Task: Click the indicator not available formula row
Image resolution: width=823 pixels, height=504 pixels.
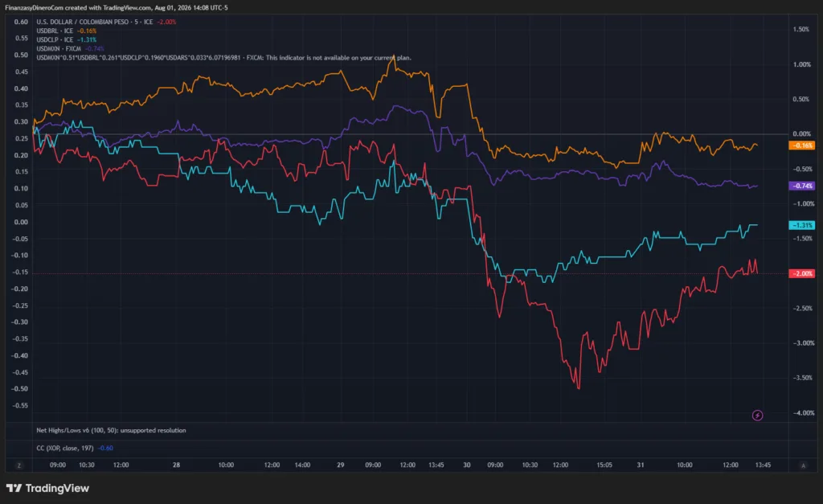Action: 223,58
